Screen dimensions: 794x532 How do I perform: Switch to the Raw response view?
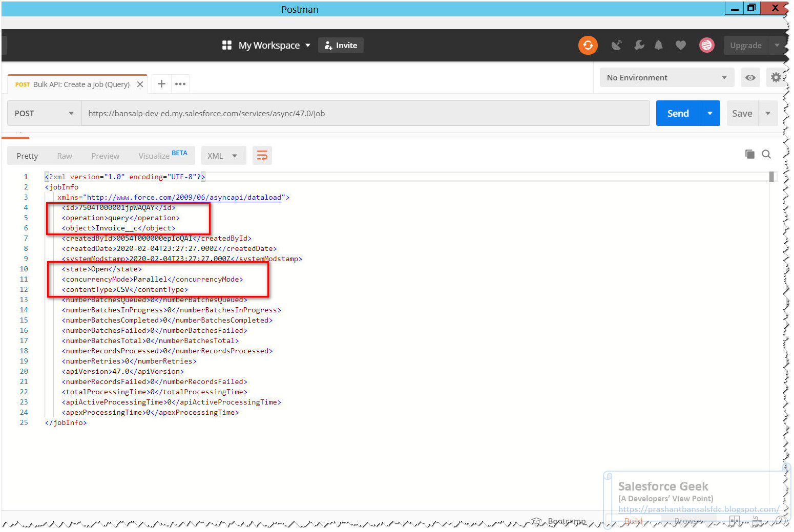[65, 156]
